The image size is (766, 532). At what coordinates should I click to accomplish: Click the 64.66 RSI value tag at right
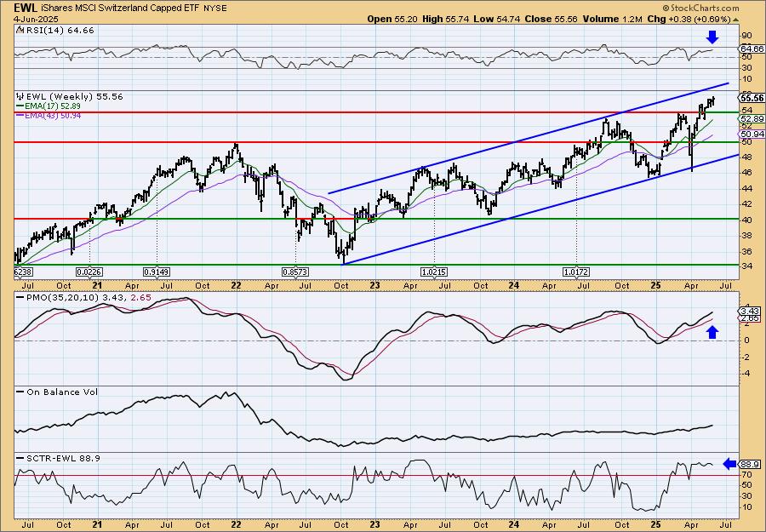[752, 49]
